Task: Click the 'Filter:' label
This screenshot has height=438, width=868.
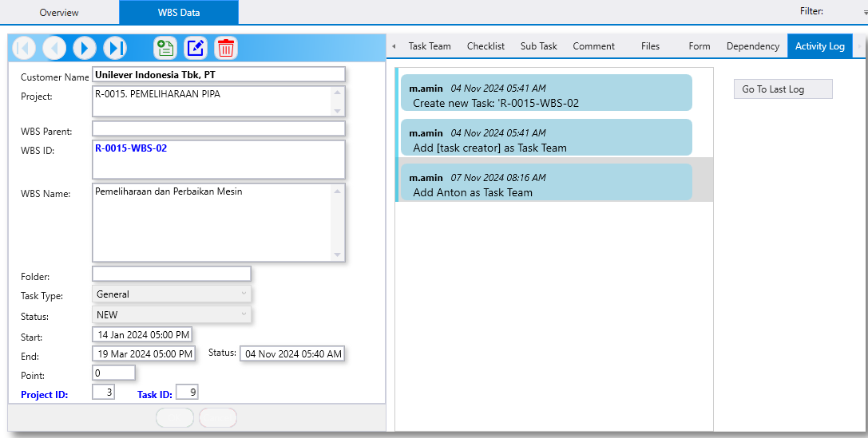Action: click(x=811, y=11)
